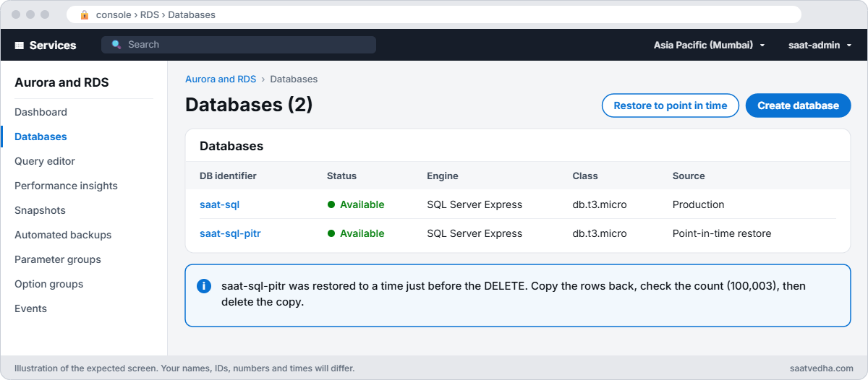The height and width of the screenshot is (380, 868).
Task: Click the Point-in-time restore source cell
Action: (722, 233)
